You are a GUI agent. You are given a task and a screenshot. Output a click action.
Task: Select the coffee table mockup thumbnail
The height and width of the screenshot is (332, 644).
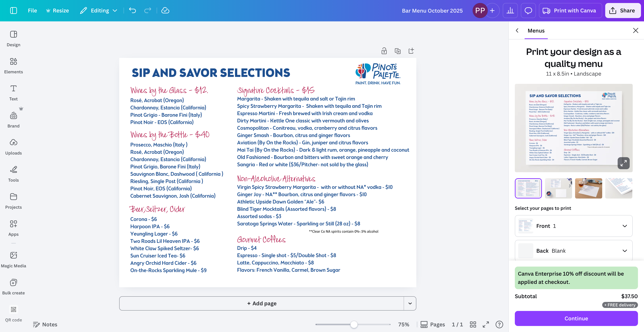click(x=588, y=189)
